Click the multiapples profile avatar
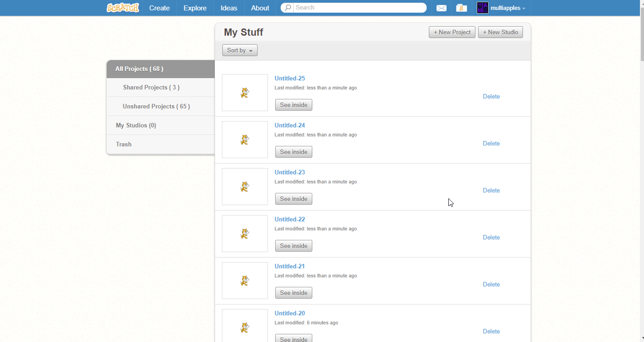 point(483,8)
